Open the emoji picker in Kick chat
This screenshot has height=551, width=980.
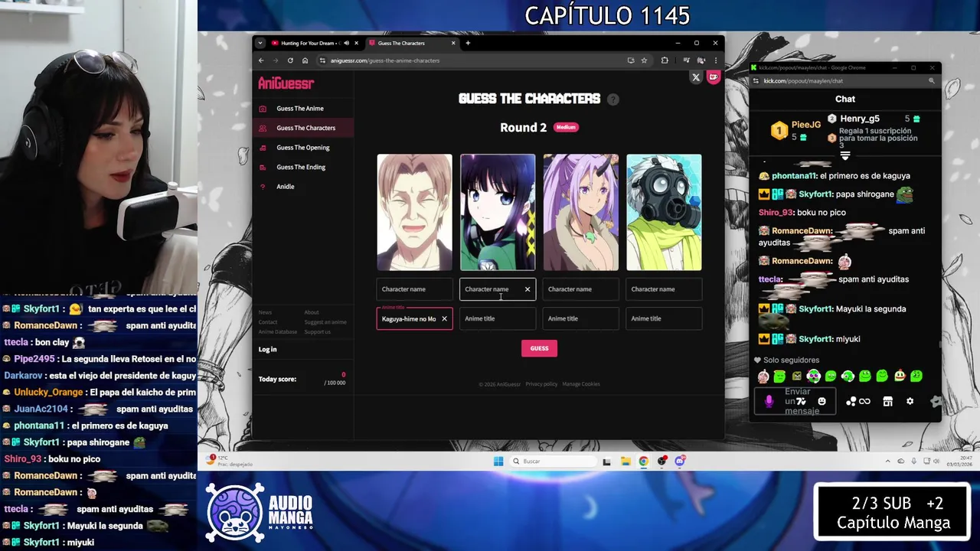pyautogui.click(x=822, y=401)
